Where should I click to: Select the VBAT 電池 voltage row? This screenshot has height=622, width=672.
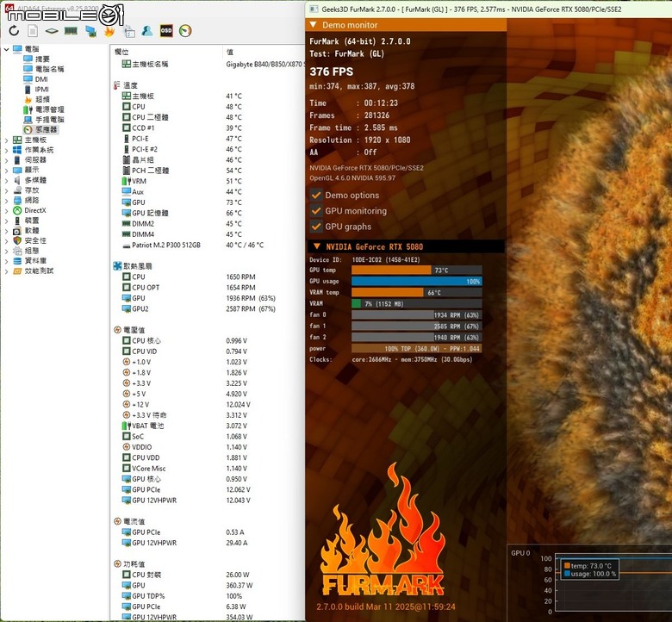(208, 426)
